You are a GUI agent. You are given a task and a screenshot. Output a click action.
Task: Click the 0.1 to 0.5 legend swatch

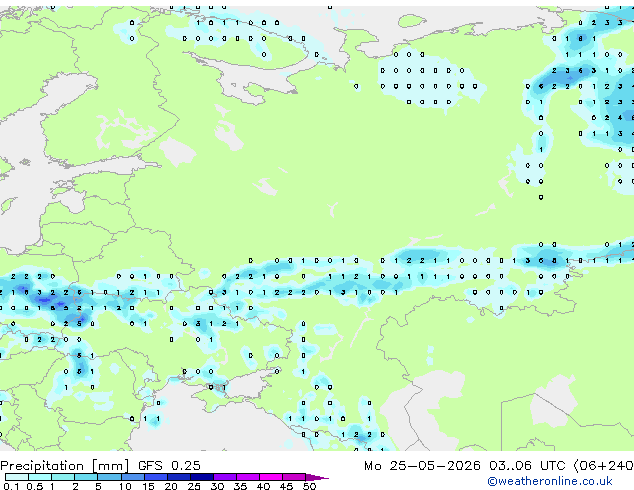(17, 477)
